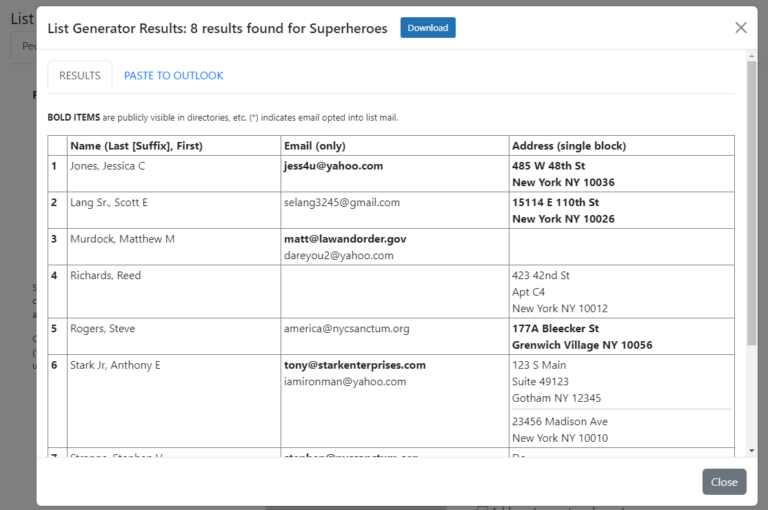This screenshot has width=768, height=510.
Task: Click selang3245@gmail.com email cell
Action: (x=342, y=202)
